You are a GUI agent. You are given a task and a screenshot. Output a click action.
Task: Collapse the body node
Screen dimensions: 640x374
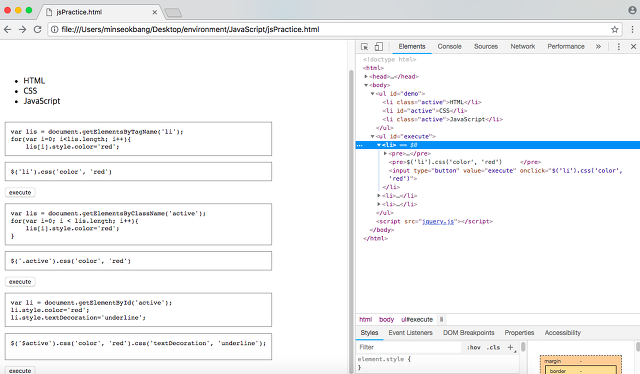click(366, 85)
